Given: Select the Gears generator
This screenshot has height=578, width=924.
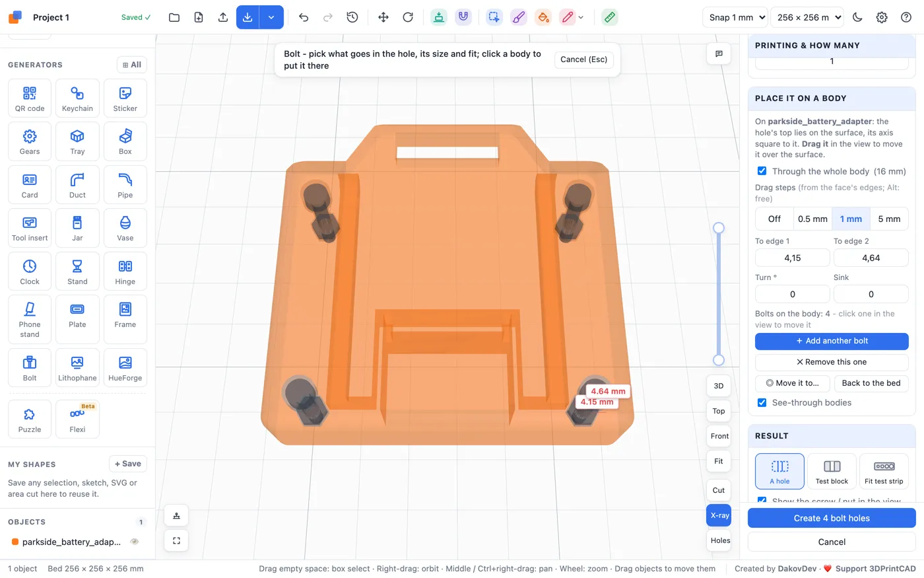Looking at the screenshot, I should pyautogui.click(x=30, y=141).
